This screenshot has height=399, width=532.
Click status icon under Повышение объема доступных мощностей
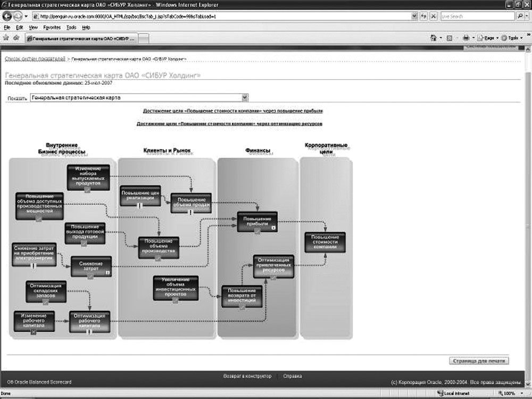tap(39, 219)
